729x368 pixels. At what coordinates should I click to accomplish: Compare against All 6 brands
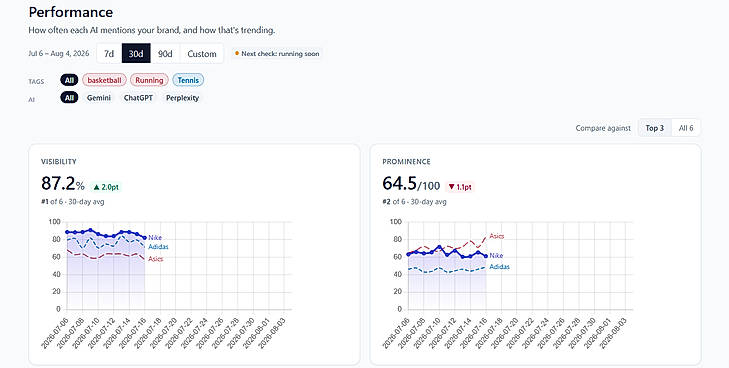pyautogui.click(x=686, y=128)
